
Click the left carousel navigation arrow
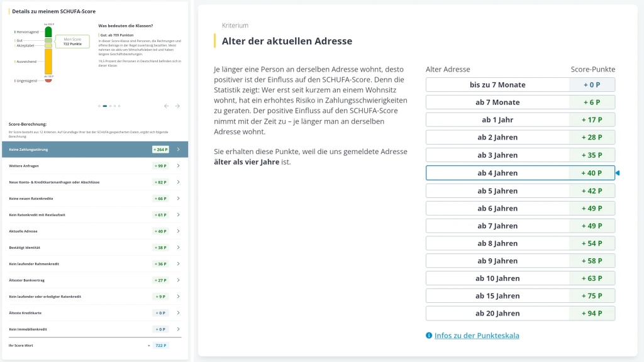click(x=166, y=106)
